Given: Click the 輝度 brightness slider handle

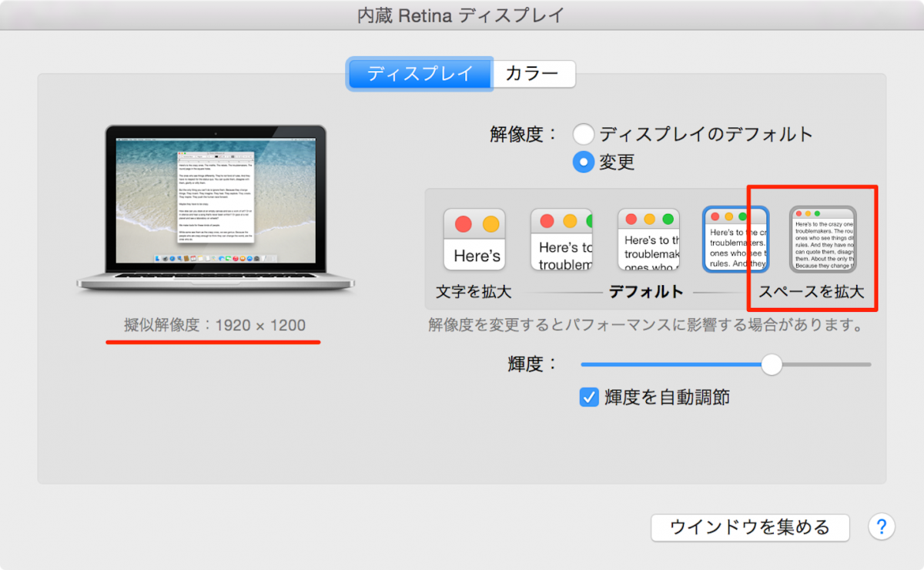Looking at the screenshot, I should click(x=772, y=364).
